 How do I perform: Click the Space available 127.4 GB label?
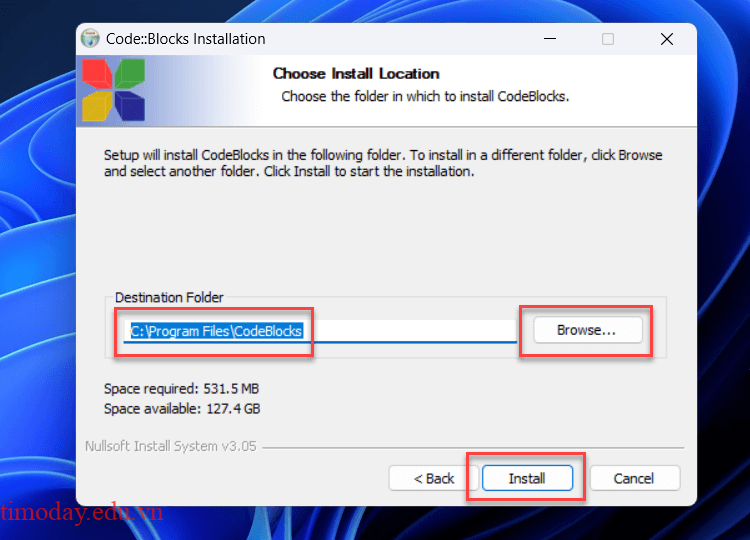pyautogui.click(x=182, y=408)
